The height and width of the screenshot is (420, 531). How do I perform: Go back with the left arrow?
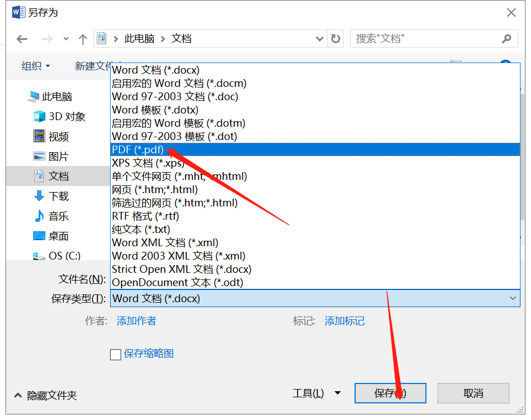[22, 39]
